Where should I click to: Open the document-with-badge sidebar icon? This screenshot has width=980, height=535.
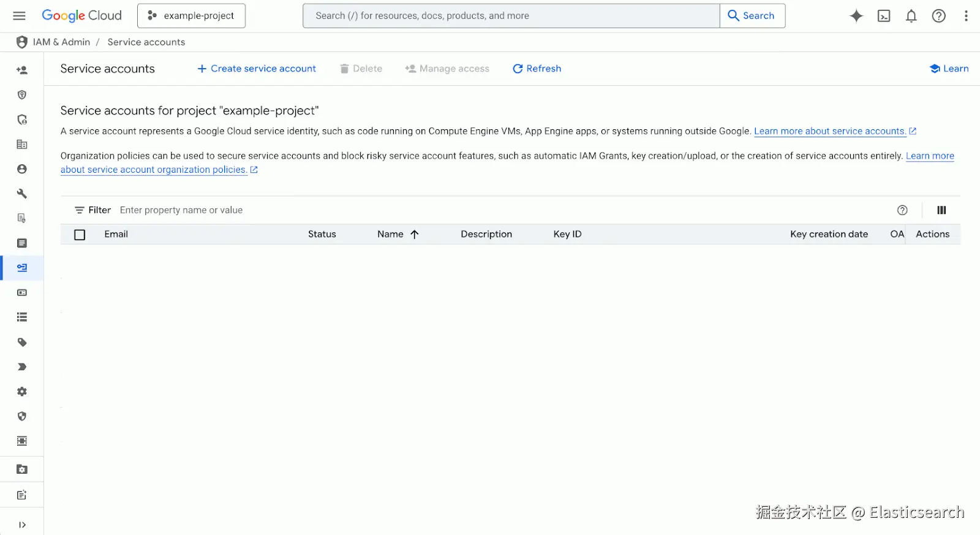coord(22,218)
